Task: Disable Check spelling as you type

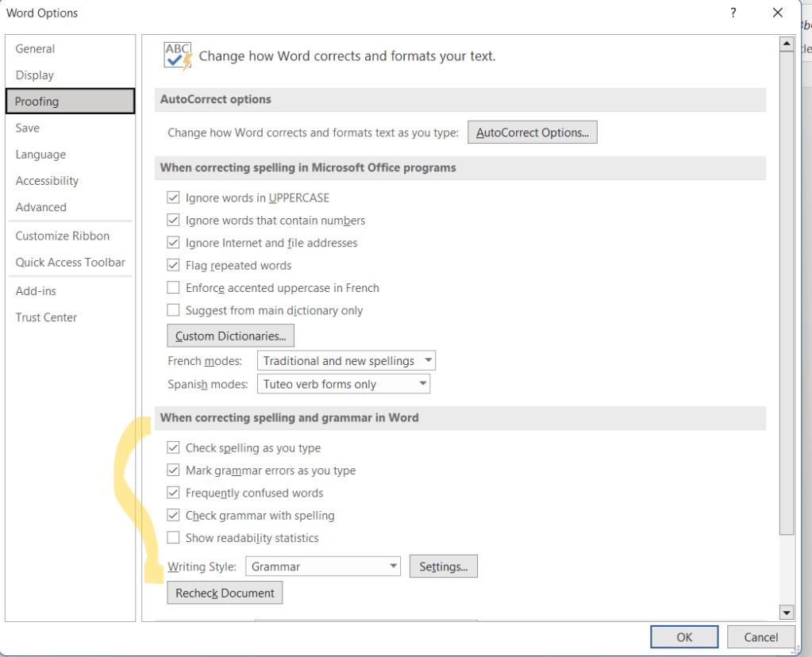Action: [173, 448]
